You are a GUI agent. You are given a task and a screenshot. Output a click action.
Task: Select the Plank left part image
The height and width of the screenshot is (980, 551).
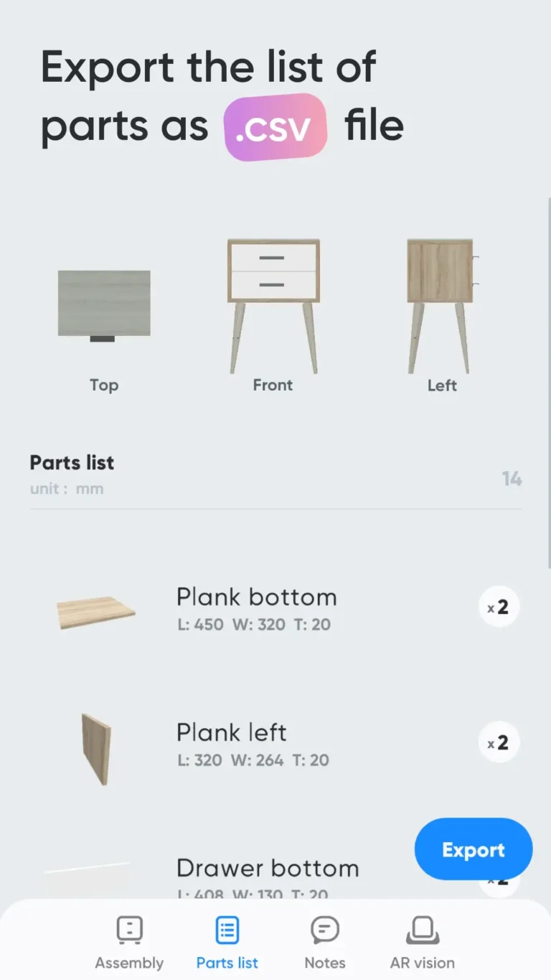[96, 748]
